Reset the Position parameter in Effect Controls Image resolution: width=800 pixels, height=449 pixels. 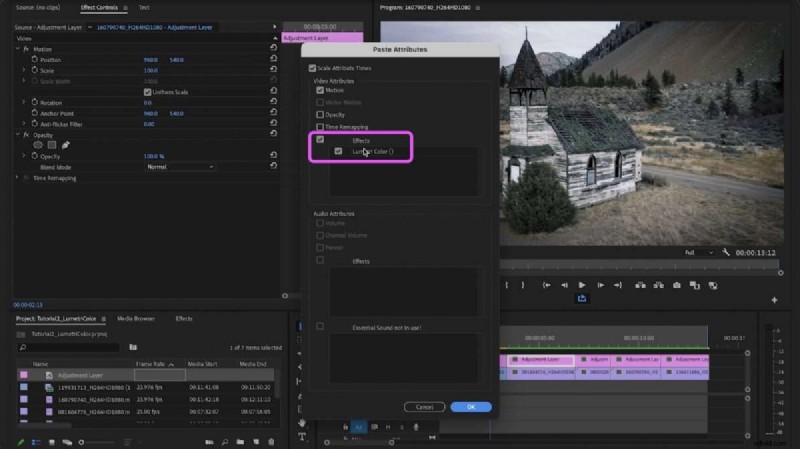pyautogui.click(x=273, y=58)
